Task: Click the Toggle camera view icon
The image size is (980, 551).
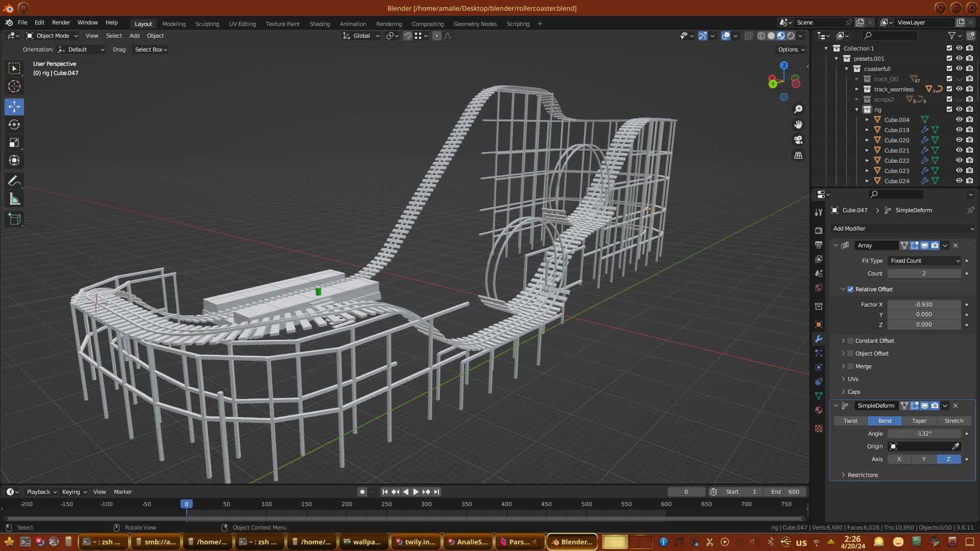Action: point(798,140)
